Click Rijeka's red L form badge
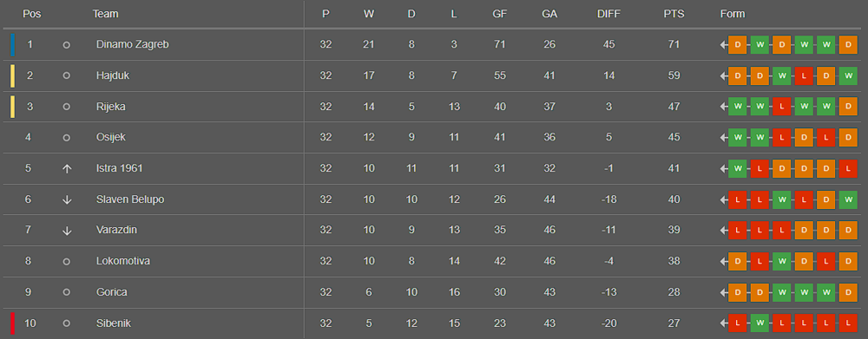This screenshot has width=868, height=339. [x=782, y=107]
